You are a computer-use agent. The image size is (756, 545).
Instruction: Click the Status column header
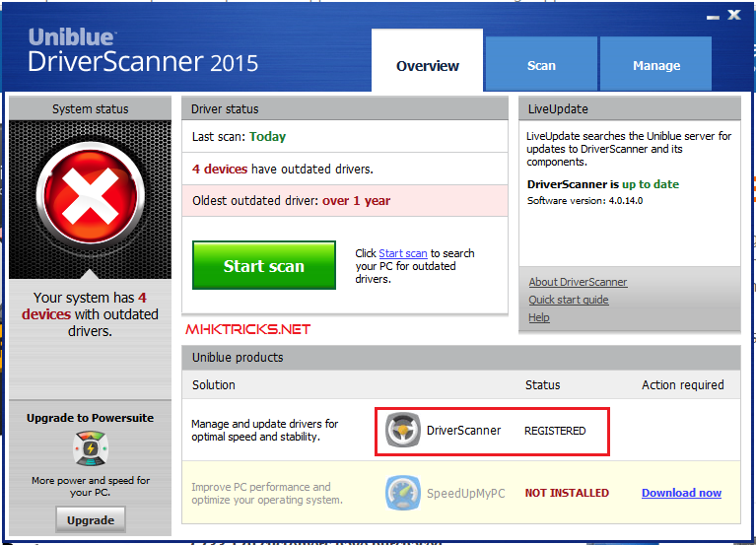[542, 385]
